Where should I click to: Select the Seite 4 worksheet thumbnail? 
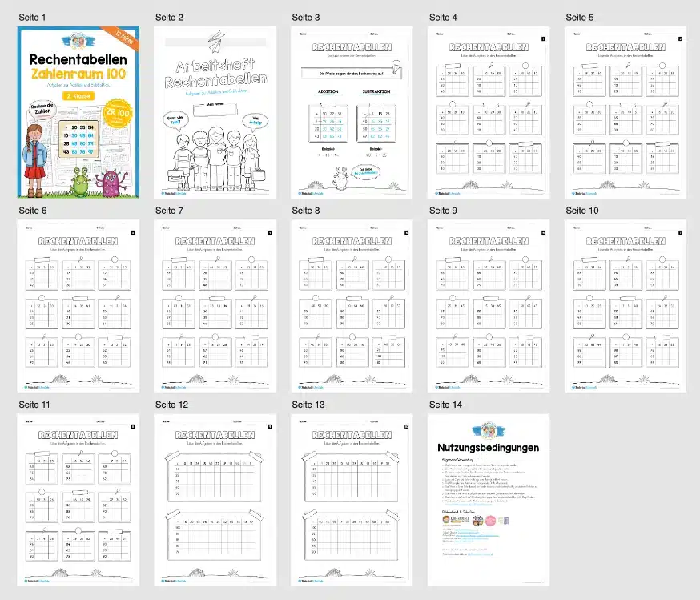[489, 112]
